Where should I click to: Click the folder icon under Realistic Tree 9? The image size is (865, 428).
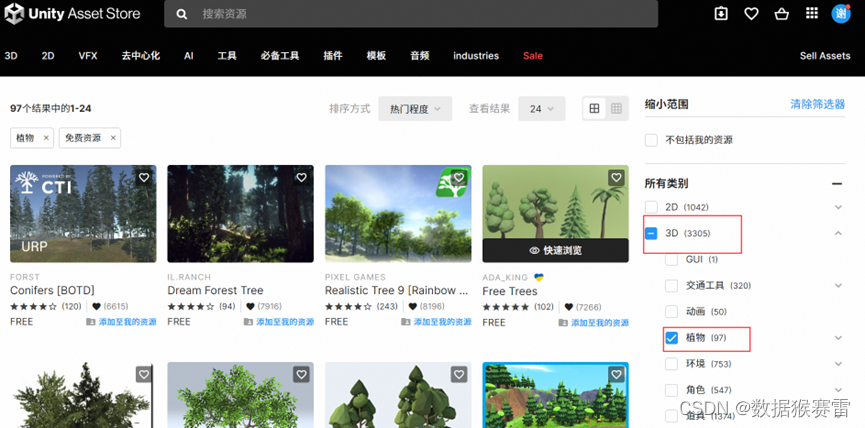(x=405, y=322)
